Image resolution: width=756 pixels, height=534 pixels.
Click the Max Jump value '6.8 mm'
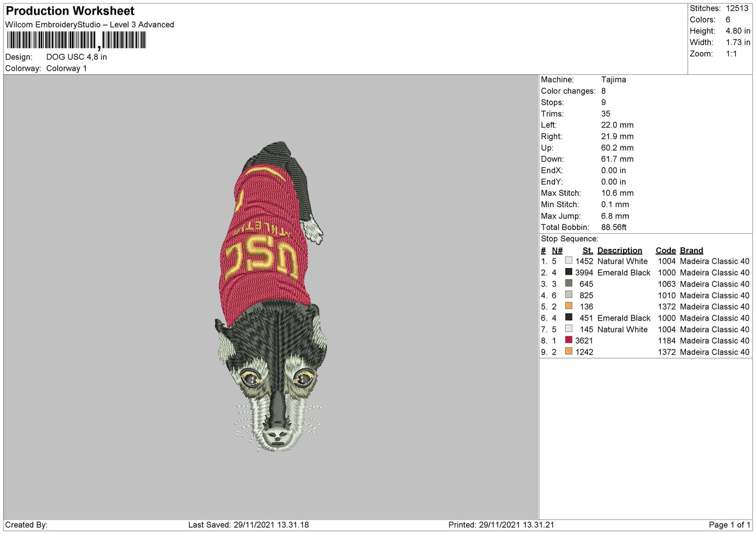click(615, 216)
